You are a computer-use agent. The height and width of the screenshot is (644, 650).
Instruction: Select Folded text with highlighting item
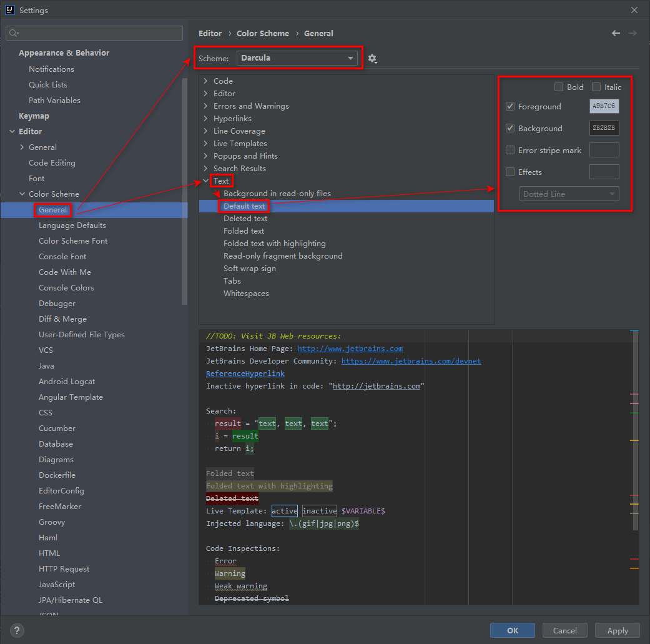[x=275, y=244]
